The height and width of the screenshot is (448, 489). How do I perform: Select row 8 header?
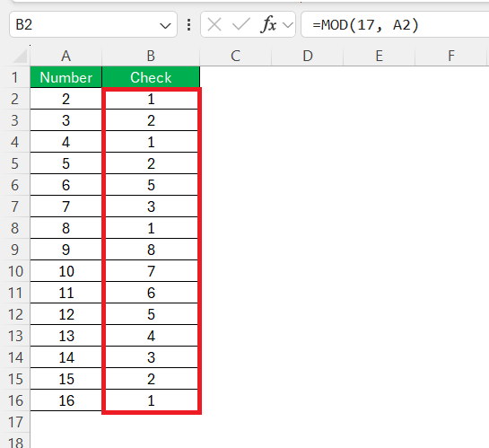[x=15, y=228]
